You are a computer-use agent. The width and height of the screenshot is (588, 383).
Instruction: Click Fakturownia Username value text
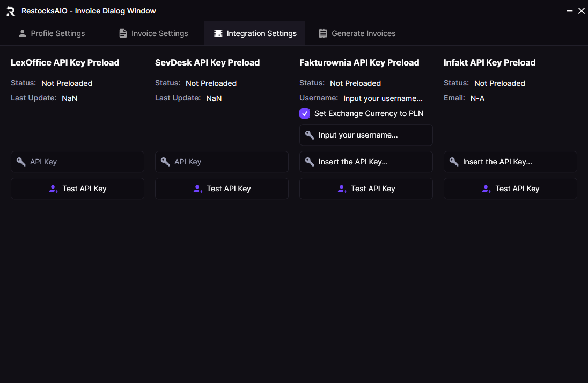pos(383,98)
